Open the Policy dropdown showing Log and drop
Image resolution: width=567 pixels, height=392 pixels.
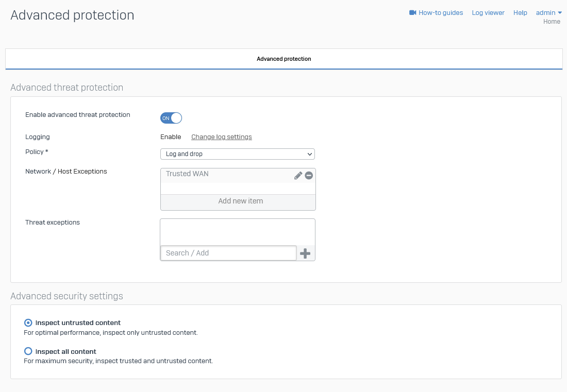click(237, 154)
